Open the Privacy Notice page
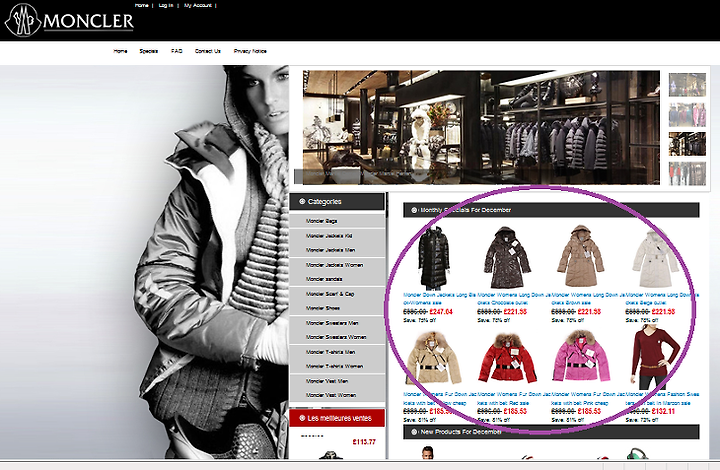The height and width of the screenshot is (470, 720). [x=250, y=51]
